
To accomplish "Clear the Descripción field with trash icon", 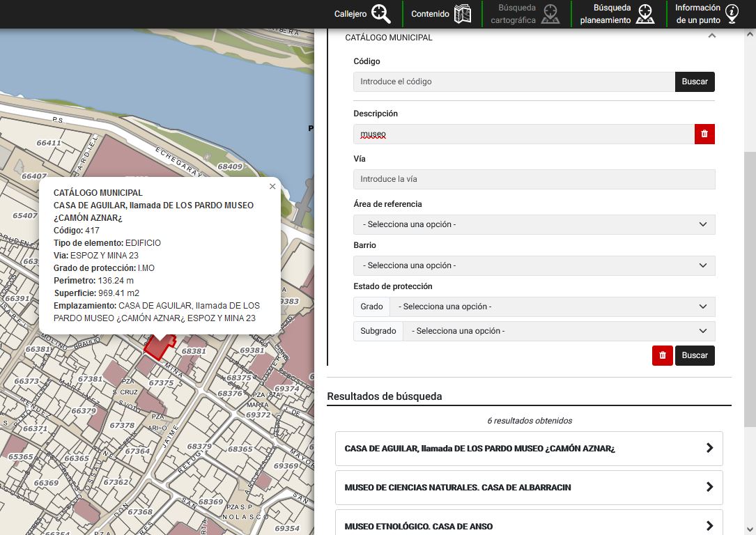I will [x=704, y=134].
